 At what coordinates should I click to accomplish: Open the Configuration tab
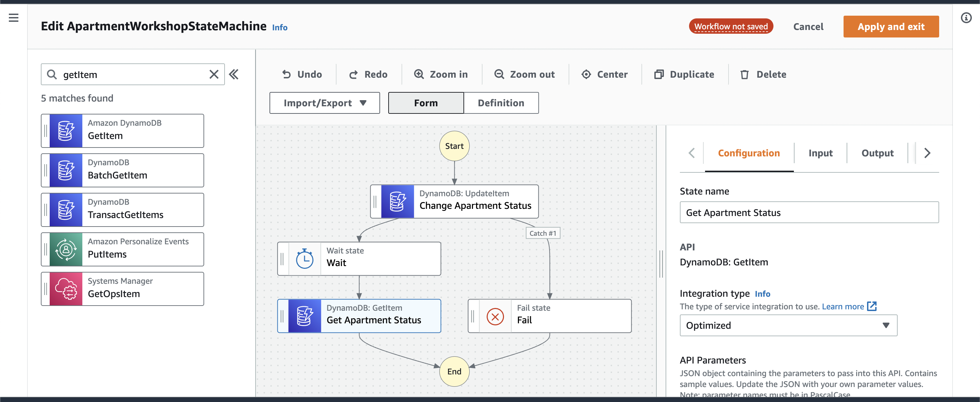pyautogui.click(x=749, y=153)
